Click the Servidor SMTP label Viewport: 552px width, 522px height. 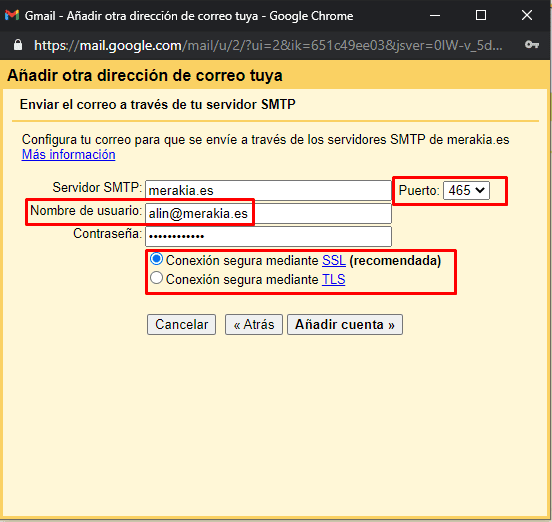click(97, 187)
